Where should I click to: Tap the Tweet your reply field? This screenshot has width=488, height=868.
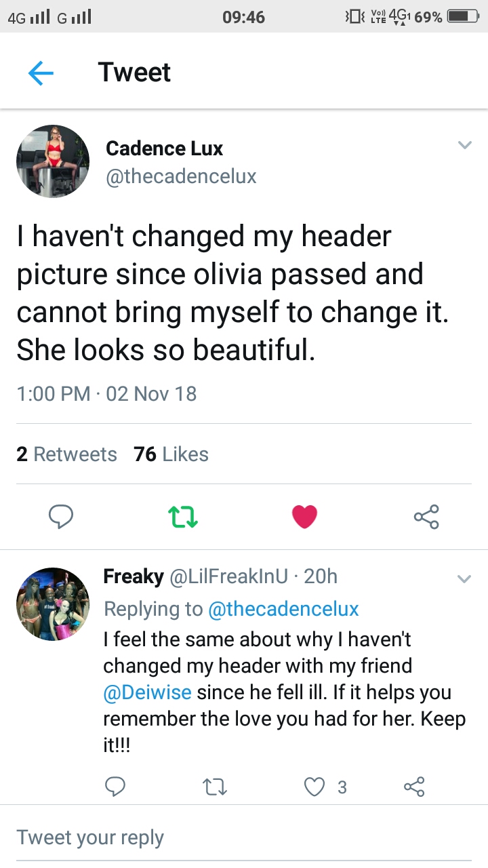(244, 837)
